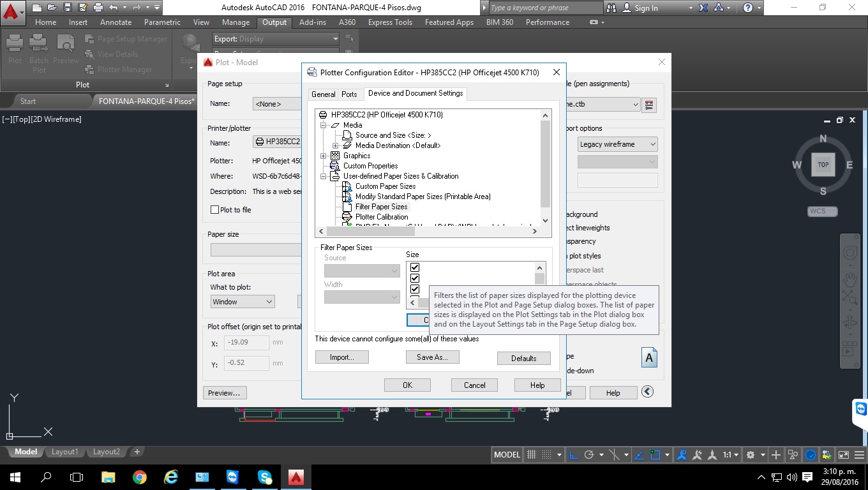This screenshot has width=868, height=490.
Task: Open the Legacy wireframe shade plot dropdown
Action: [x=617, y=144]
